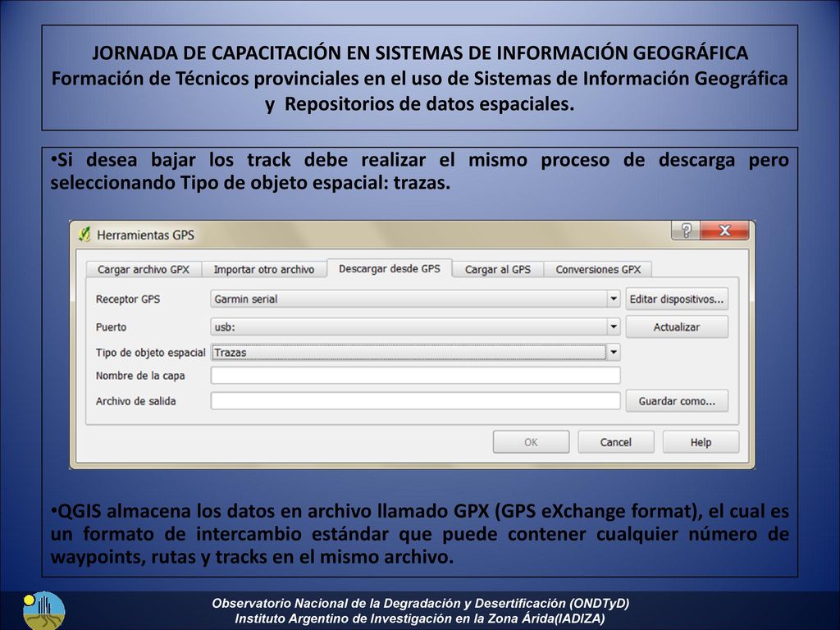This screenshot has height=630, width=840.
Task: Click the greyed OK button
Action: 531,442
